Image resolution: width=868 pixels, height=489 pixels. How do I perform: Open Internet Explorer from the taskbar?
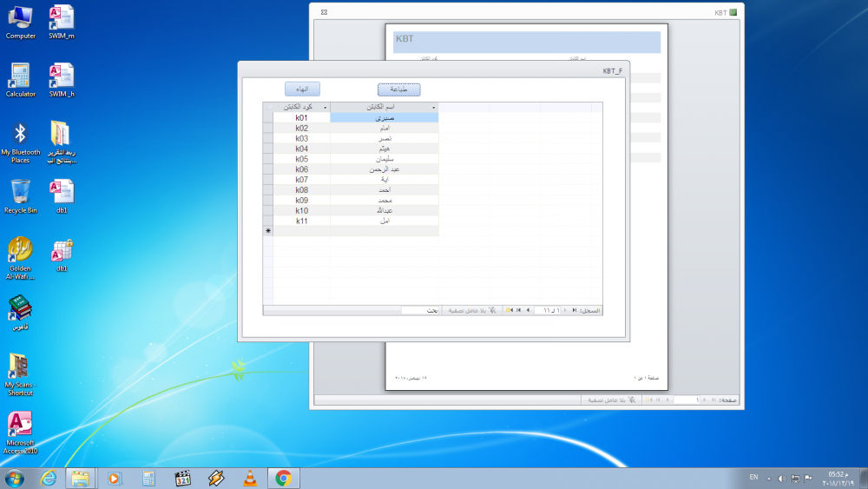(49, 478)
